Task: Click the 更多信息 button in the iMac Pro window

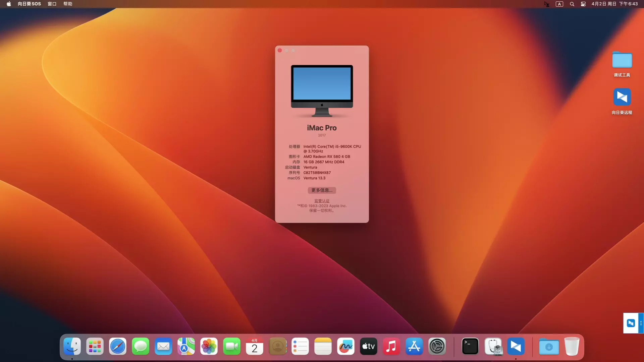Action: click(322, 190)
